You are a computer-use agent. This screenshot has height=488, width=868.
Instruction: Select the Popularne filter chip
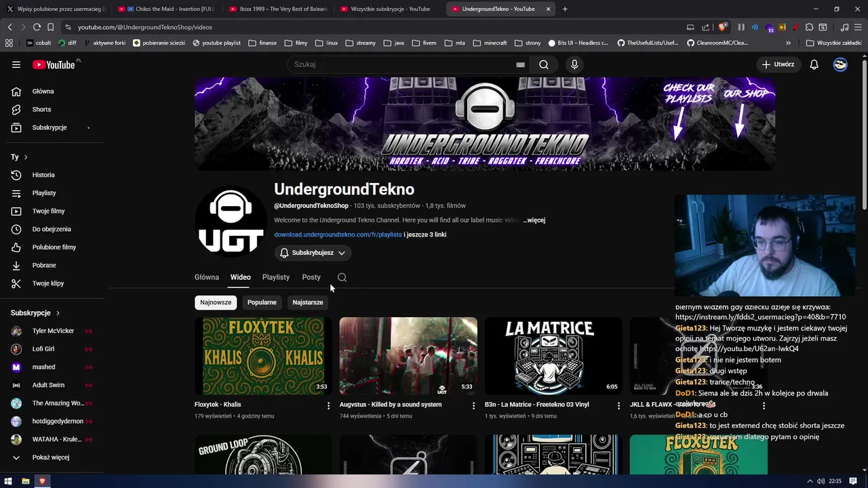pyautogui.click(x=262, y=302)
